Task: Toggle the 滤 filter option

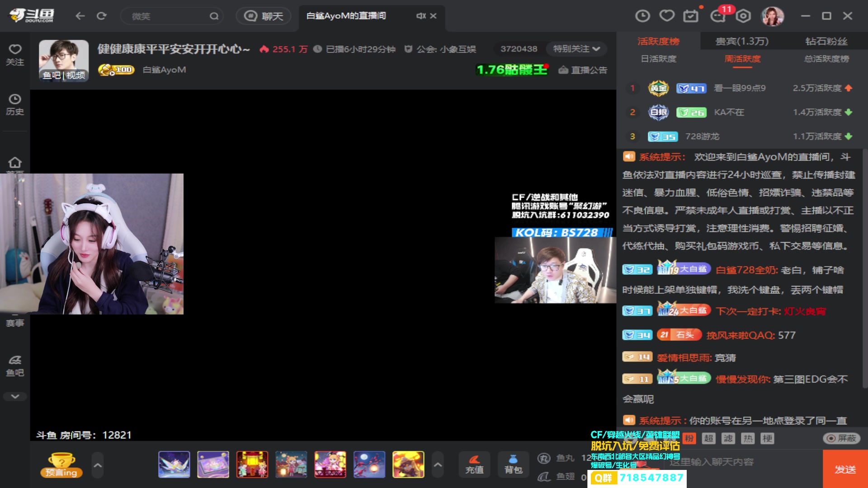Action: coord(728,438)
